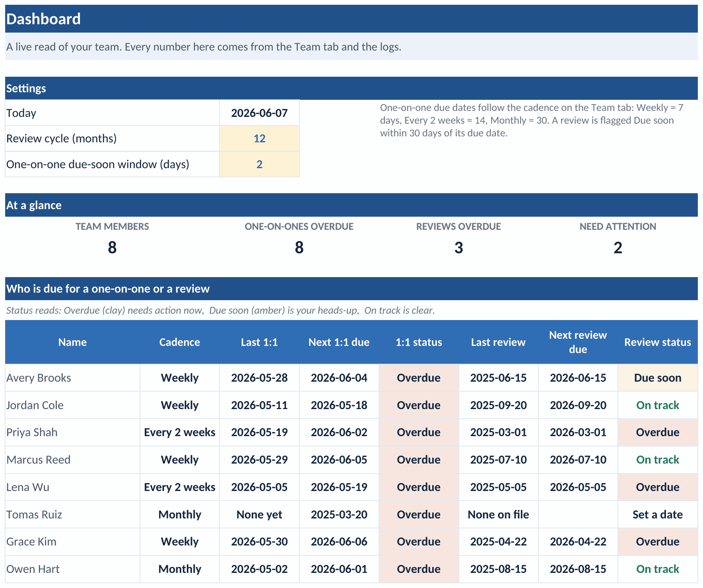Select the Name column header
The height and width of the screenshot is (588, 703).
click(x=72, y=342)
